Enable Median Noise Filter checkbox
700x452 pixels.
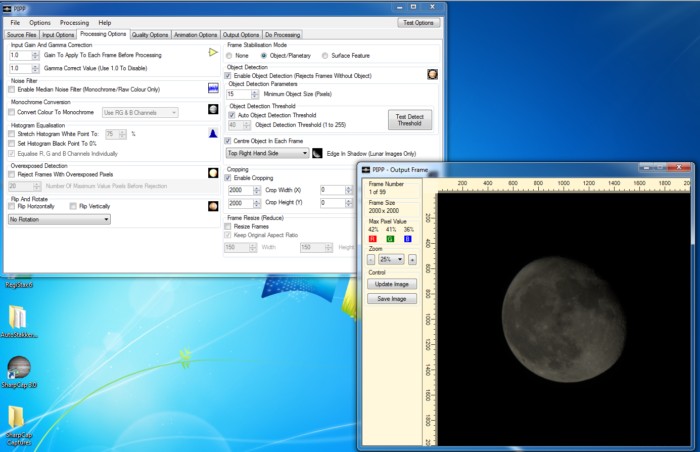click(11, 89)
